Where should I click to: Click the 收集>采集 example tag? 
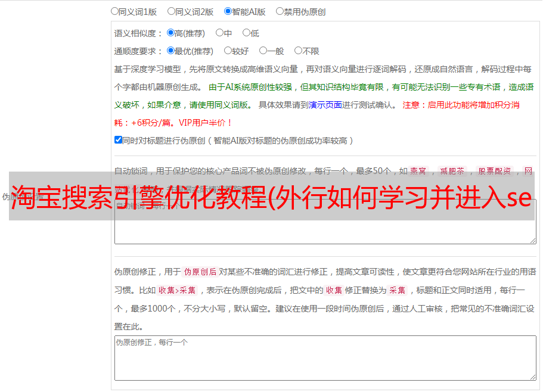[x=177, y=290]
